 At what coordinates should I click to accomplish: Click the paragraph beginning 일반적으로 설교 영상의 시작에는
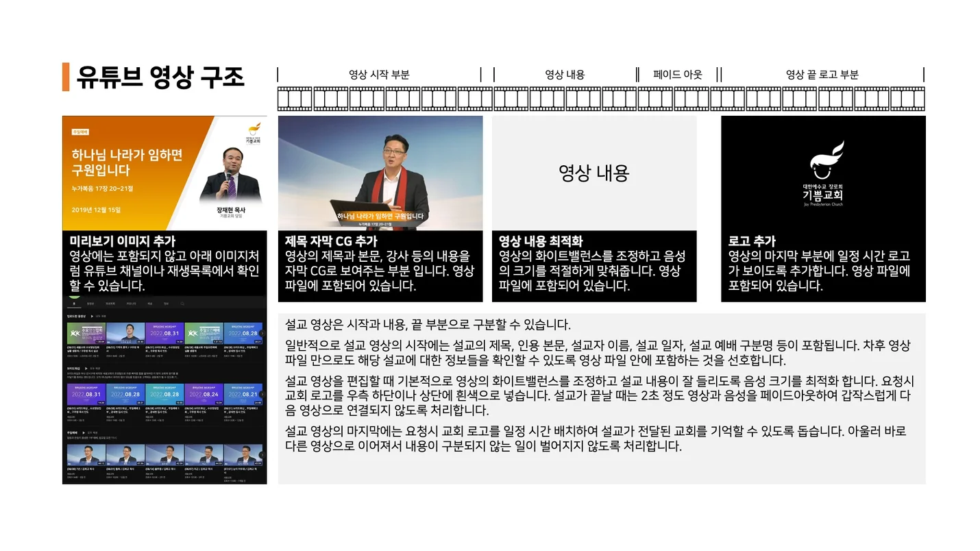click(x=598, y=353)
